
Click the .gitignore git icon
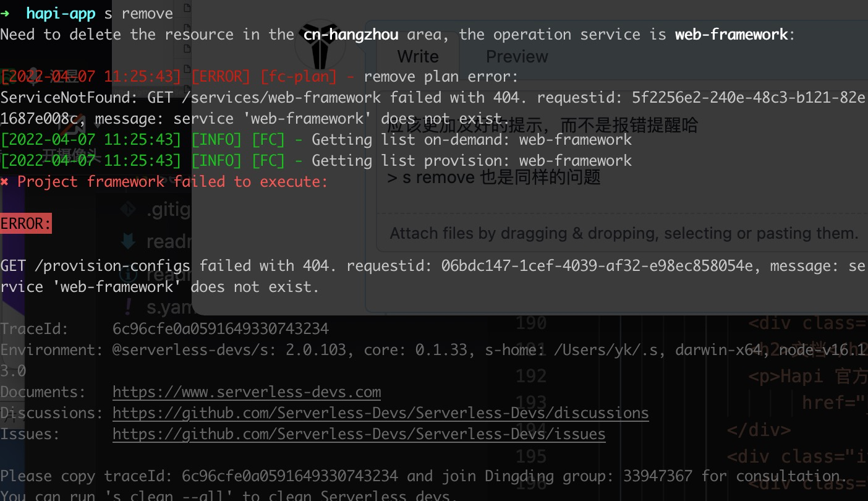(128, 209)
